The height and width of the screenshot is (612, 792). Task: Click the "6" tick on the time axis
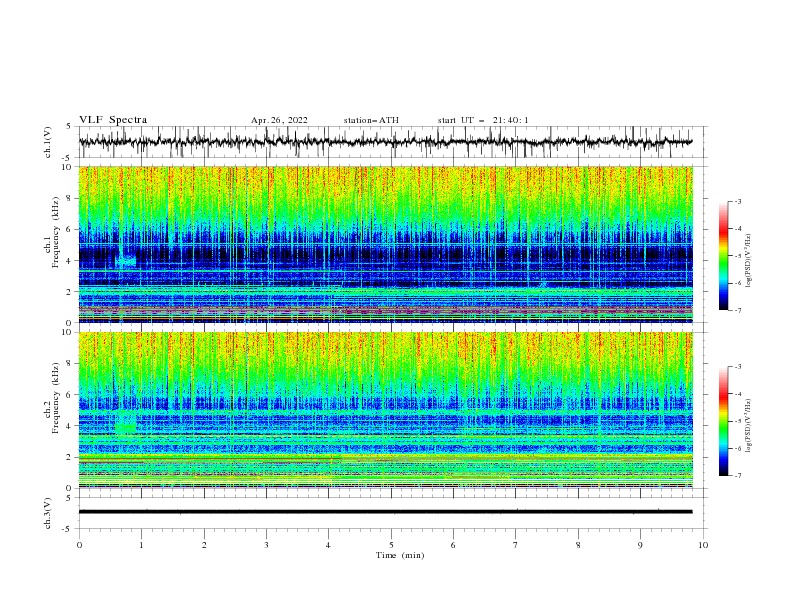[453, 545]
